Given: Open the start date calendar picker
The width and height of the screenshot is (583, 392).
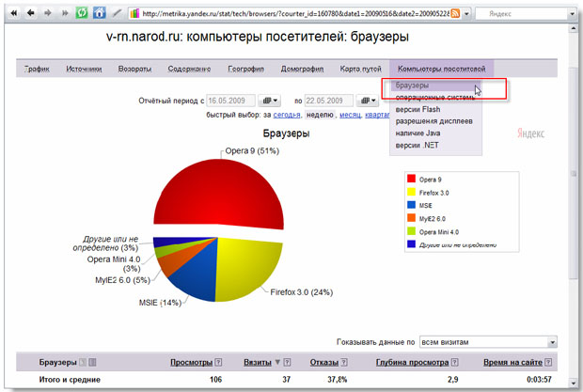Looking at the screenshot, I should [x=270, y=101].
